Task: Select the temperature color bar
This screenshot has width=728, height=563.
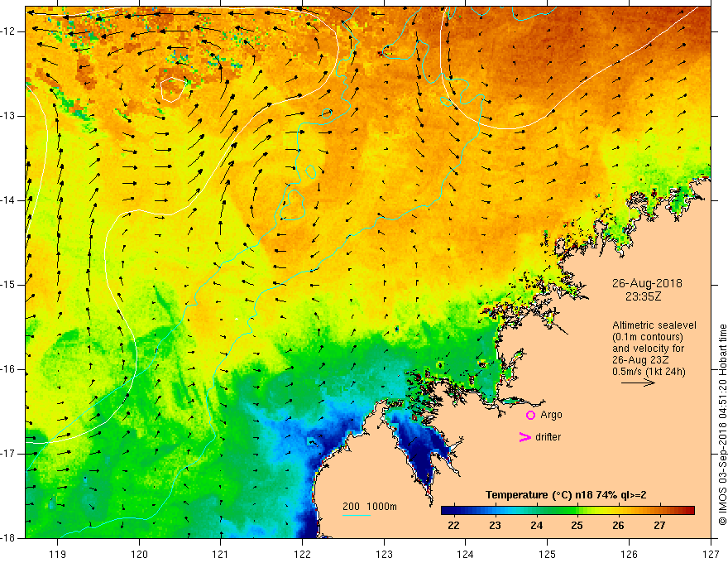Action: point(568,511)
